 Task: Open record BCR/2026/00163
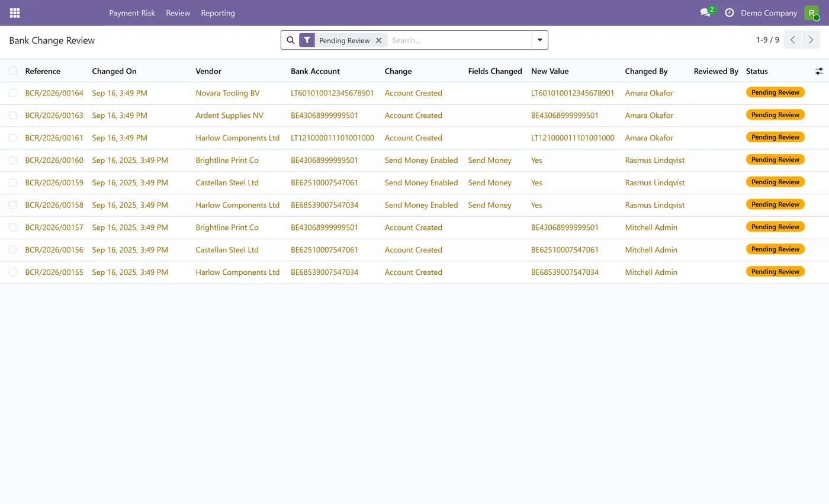(x=54, y=115)
